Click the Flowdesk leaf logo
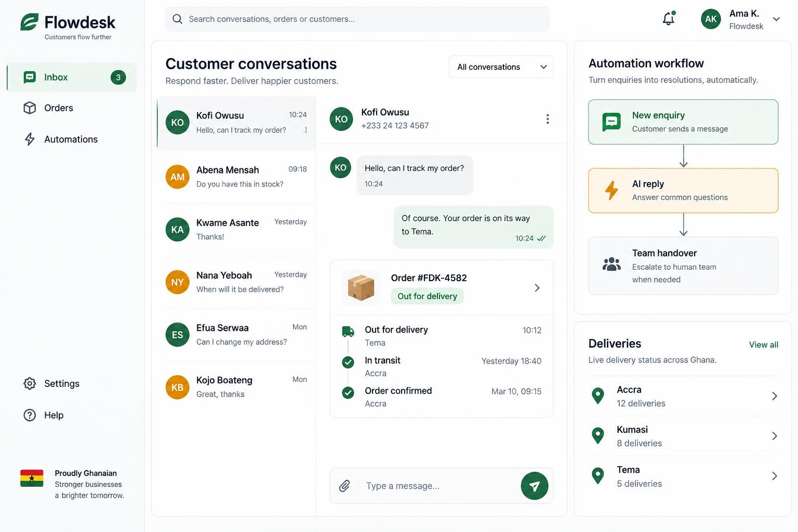The image size is (798, 532). pos(30,22)
